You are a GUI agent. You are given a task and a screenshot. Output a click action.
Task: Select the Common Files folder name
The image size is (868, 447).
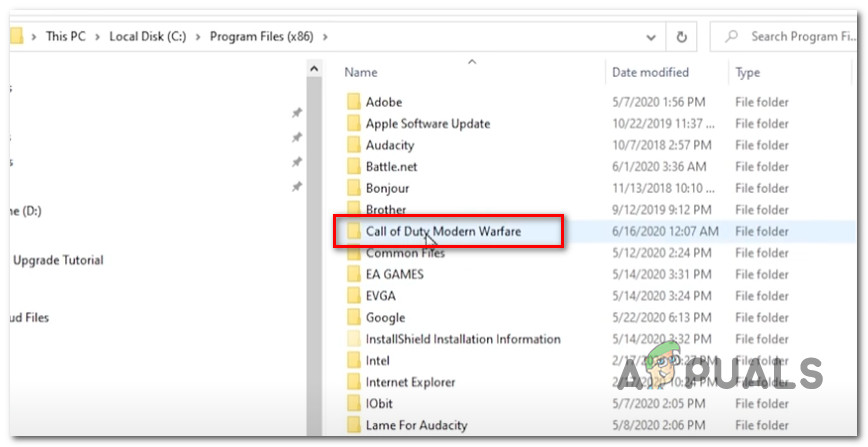point(405,253)
